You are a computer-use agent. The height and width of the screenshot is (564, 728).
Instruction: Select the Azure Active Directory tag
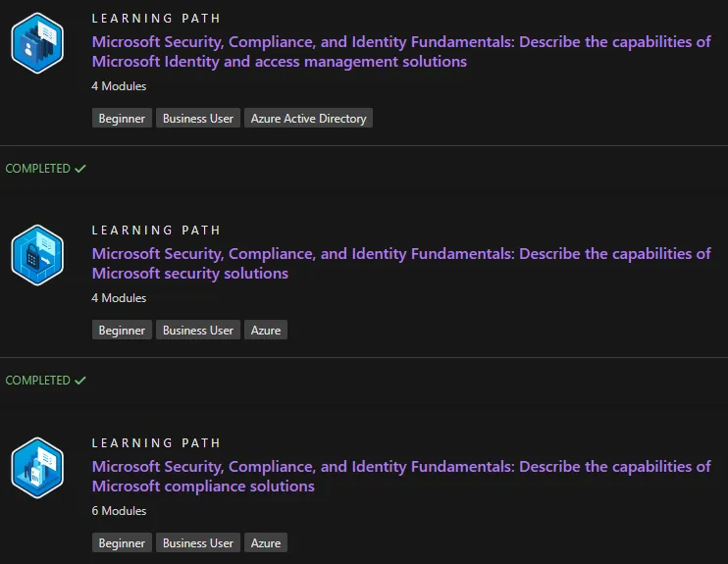point(308,119)
